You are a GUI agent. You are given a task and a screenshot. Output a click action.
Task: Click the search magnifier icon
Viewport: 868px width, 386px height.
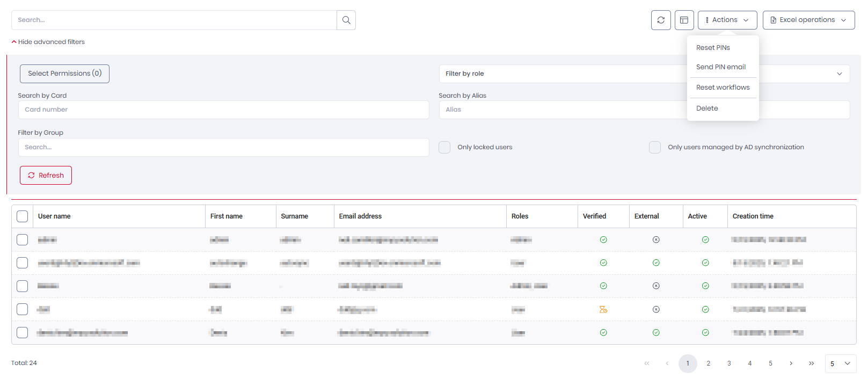pos(346,20)
